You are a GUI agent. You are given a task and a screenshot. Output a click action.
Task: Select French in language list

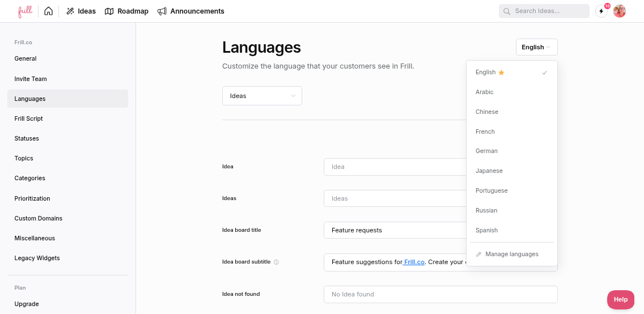(x=512, y=131)
